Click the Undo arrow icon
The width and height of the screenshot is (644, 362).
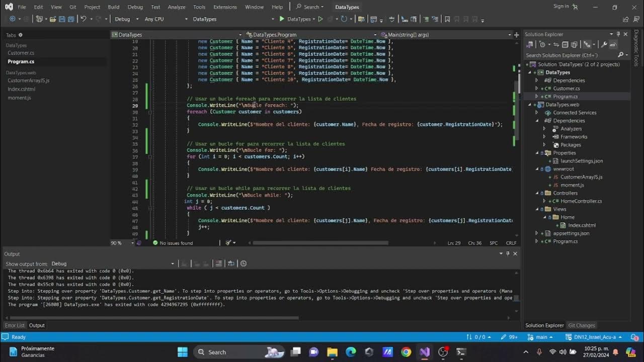pos(84,19)
